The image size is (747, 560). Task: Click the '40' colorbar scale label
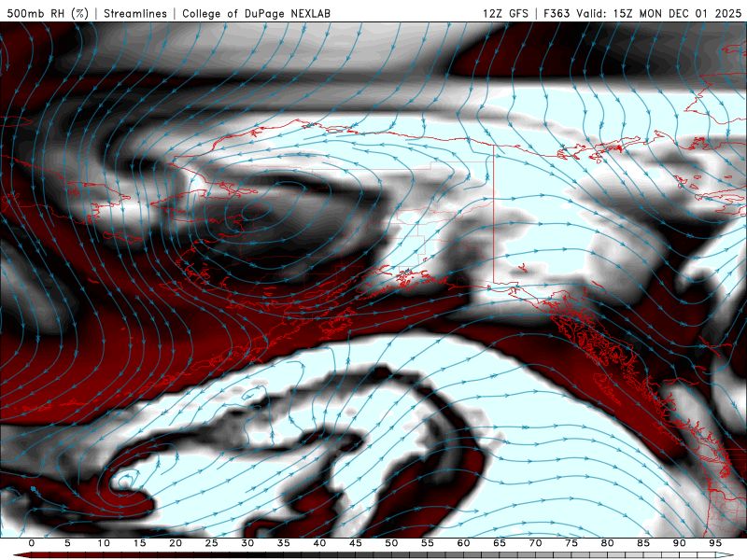point(319,543)
